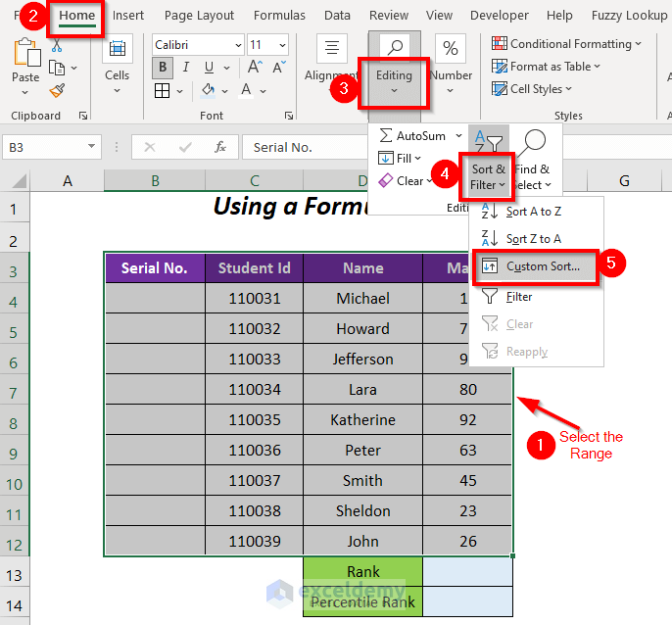Apply Italic formatting
Image resolution: width=672 pixels, height=625 pixels.
[185, 68]
